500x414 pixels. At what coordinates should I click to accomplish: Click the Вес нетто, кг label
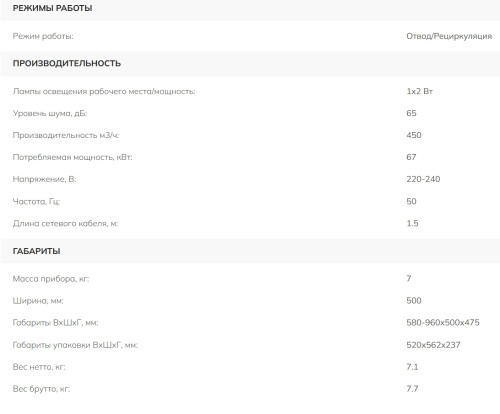coord(39,367)
